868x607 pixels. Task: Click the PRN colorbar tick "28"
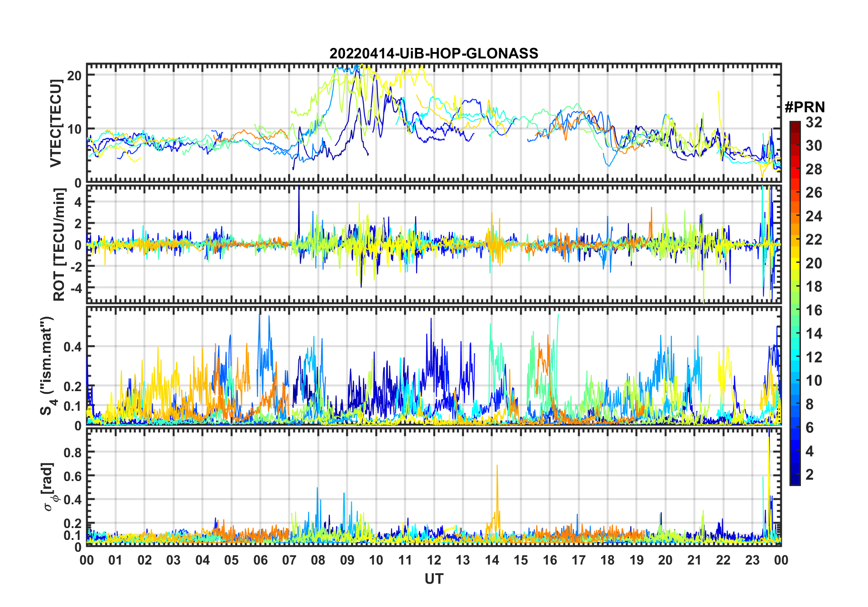pos(814,169)
